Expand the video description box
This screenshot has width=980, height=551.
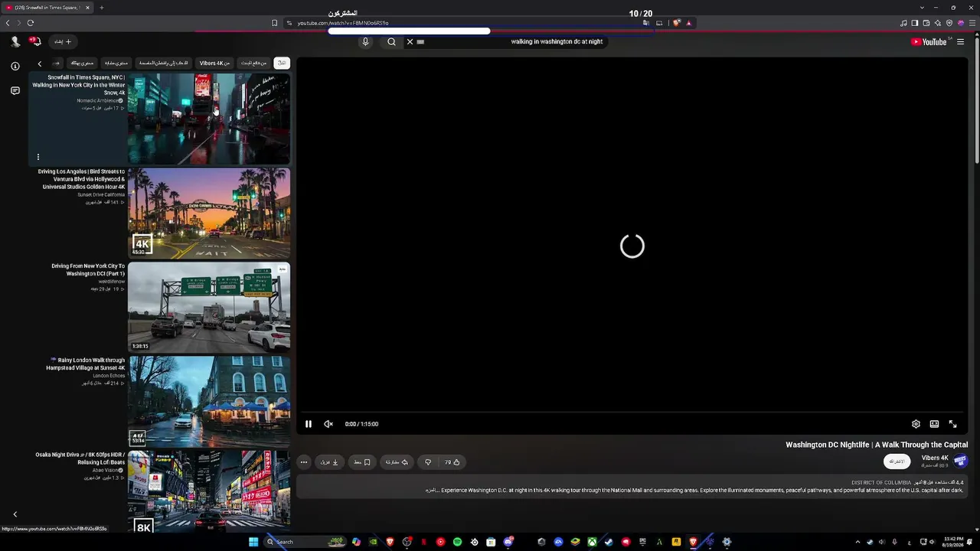click(x=632, y=487)
